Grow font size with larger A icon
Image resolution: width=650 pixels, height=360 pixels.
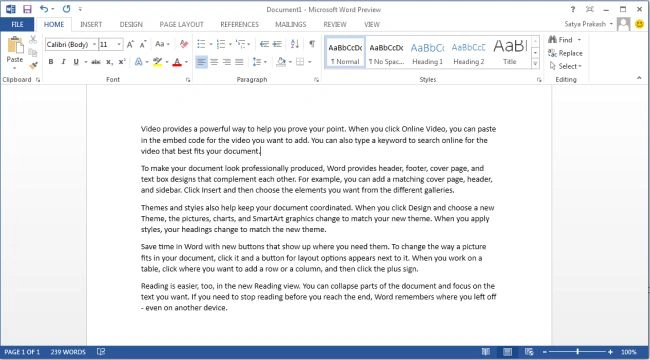(x=130, y=44)
